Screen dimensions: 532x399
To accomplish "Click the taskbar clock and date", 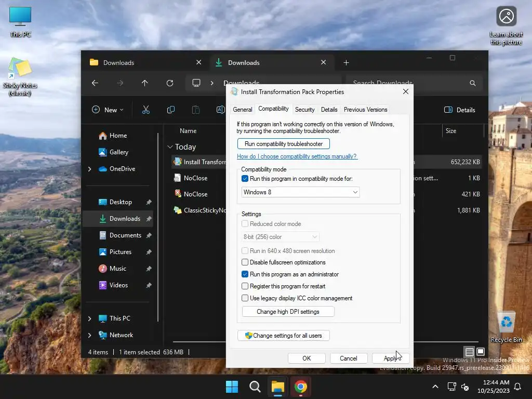I will click(494, 387).
